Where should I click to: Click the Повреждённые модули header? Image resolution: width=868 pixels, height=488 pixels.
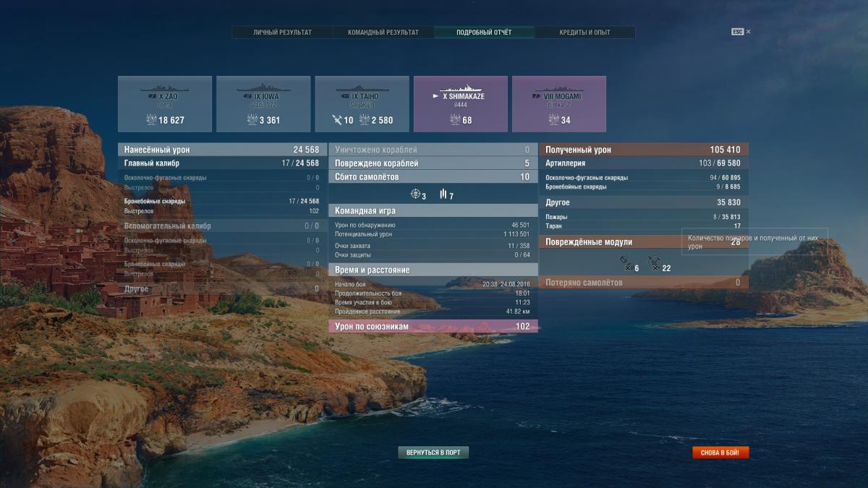tap(644, 241)
